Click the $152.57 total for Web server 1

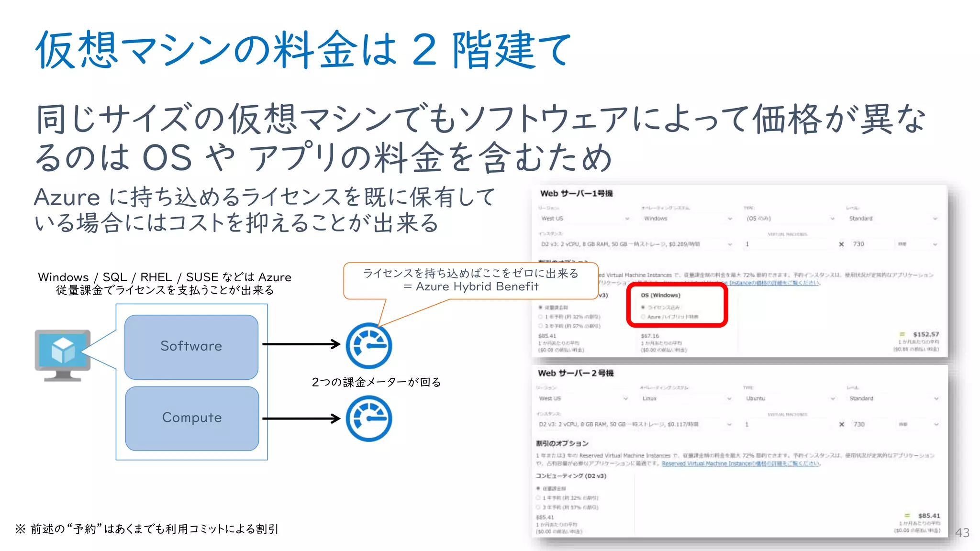click(x=925, y=334)
